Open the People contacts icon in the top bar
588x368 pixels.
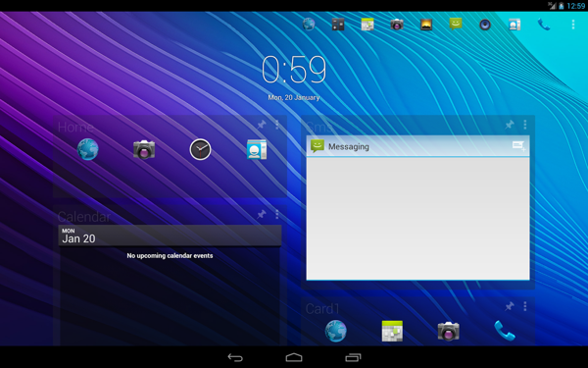pyautogui.click(x=514, y=25)
